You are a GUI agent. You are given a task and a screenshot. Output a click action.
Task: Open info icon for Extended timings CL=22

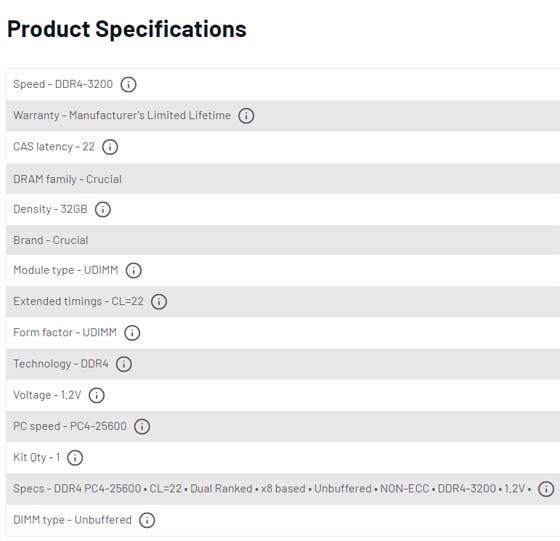pos(159,301)
